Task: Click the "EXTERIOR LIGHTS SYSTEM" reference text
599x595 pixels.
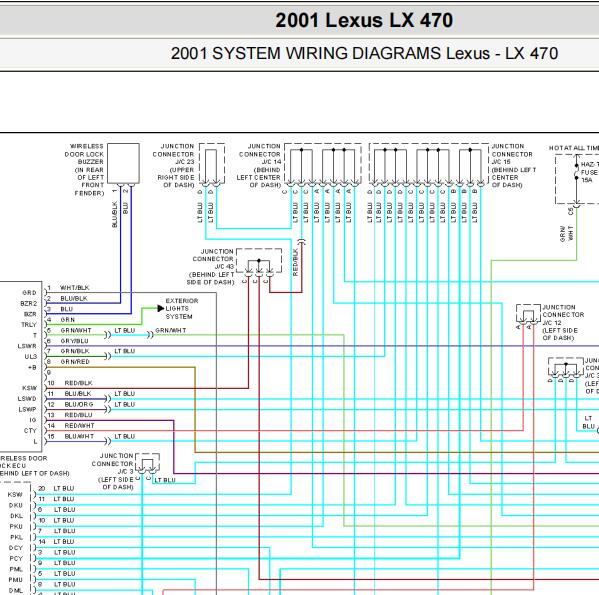Action: click(x=181, y=309)
